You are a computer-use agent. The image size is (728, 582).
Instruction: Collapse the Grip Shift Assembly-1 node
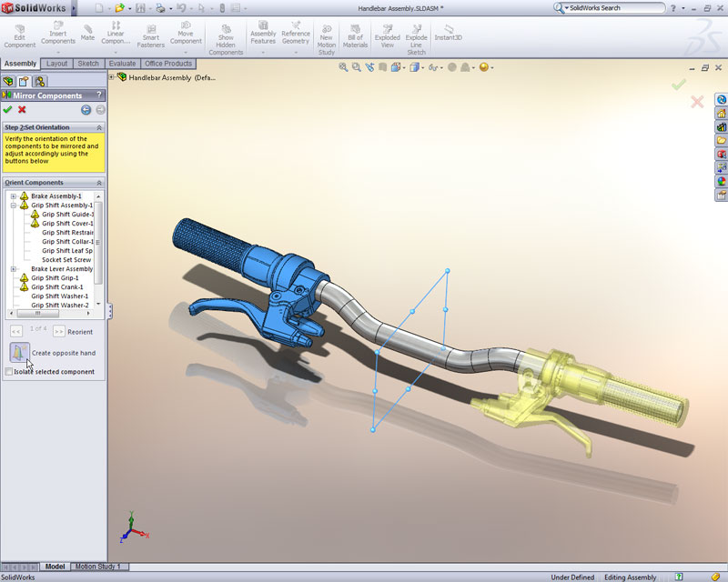(x=14, y=206)
